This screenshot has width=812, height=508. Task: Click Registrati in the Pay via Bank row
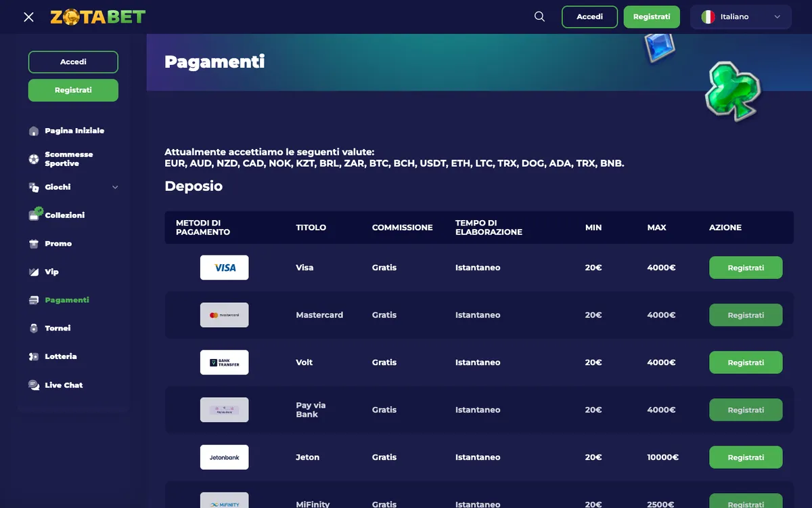746,410
